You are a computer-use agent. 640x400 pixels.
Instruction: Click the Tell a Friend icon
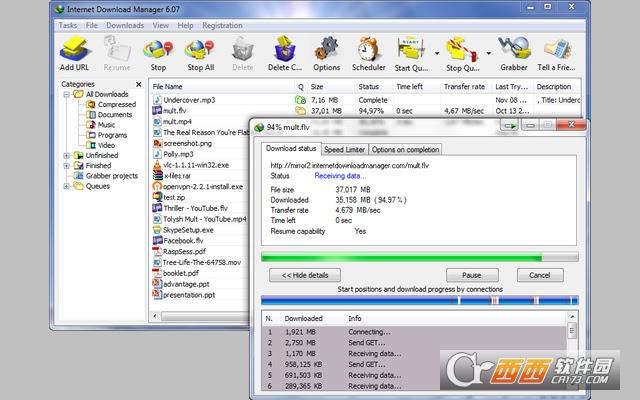556,49
